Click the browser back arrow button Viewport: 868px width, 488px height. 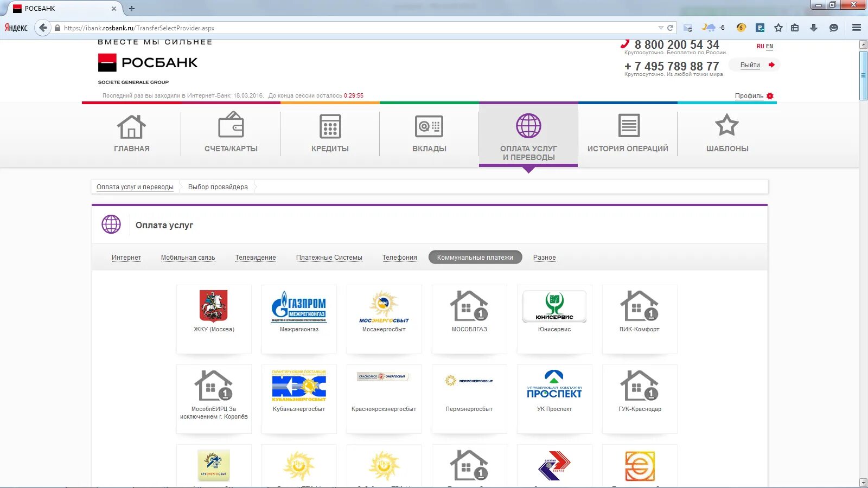click(43, 28)
